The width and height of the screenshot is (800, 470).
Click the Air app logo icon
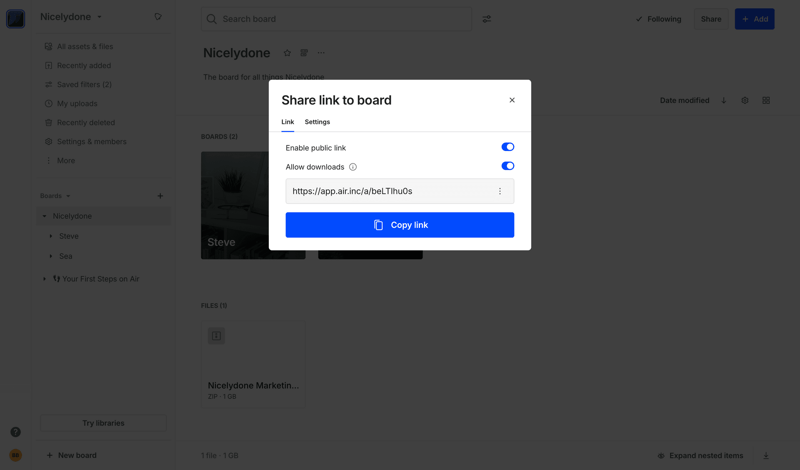click(x=16, y=19)
